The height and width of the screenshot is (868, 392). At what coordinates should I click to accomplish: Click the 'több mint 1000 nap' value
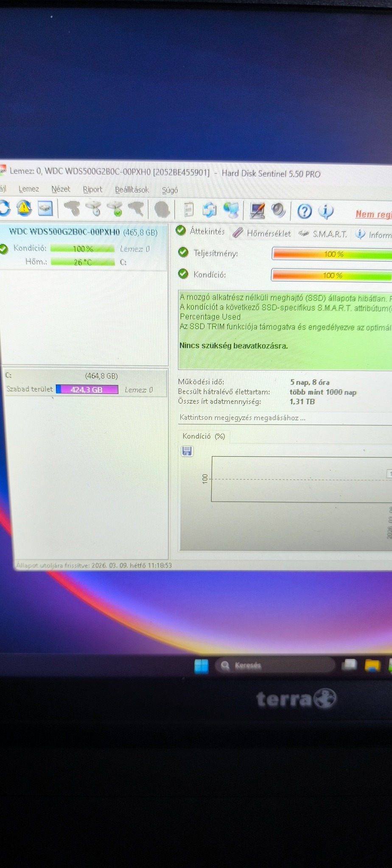[x=323, y=392]
